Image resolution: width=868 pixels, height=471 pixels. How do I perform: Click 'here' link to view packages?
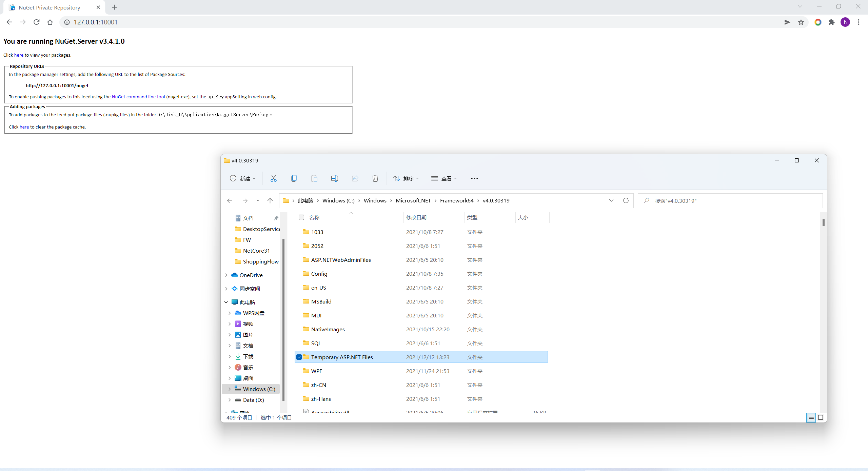tap(19, 55)
